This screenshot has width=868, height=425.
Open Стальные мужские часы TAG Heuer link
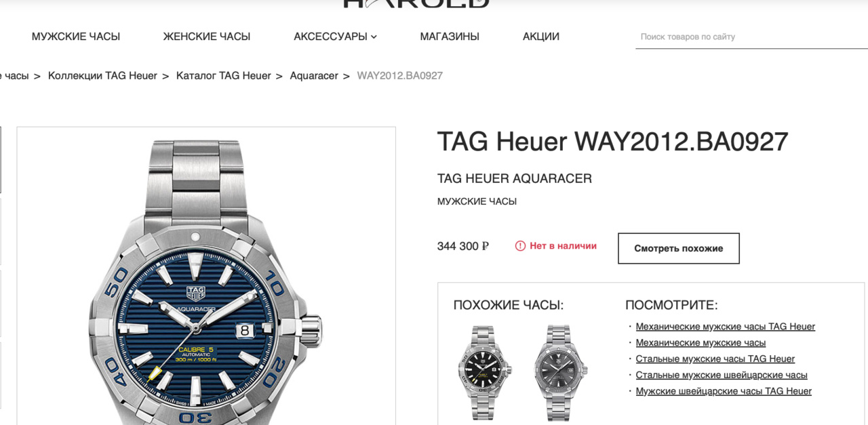click(715, 359)
